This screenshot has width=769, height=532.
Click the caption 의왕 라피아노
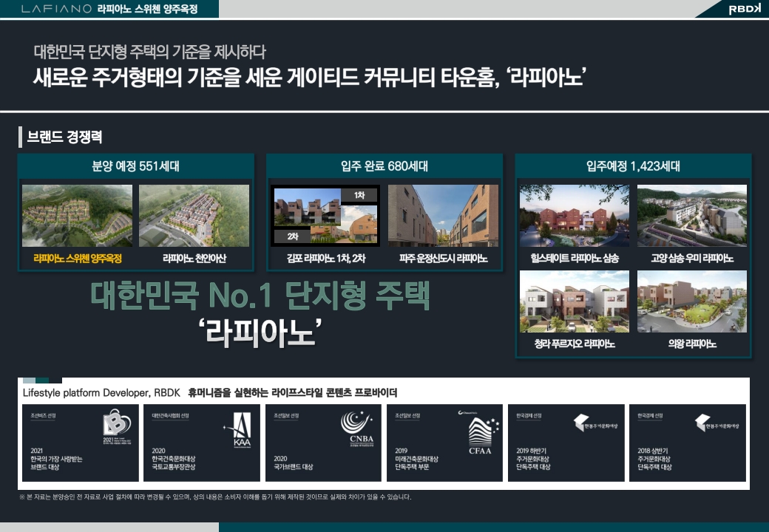[692, 344]
